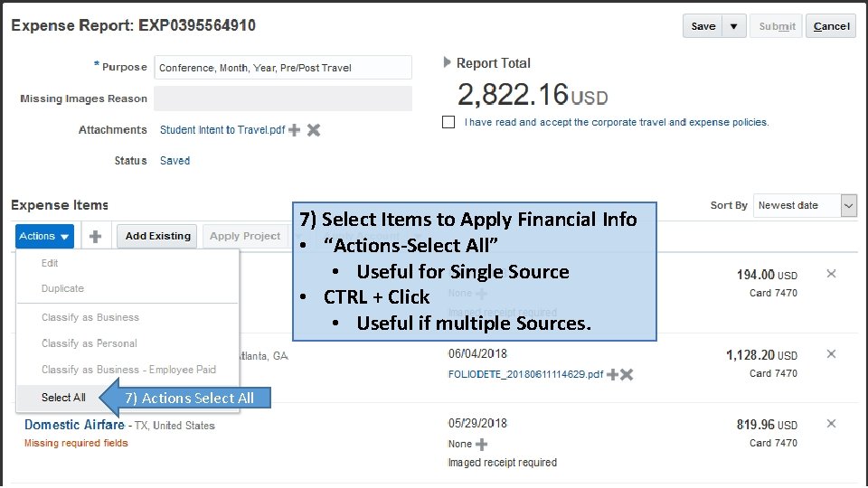Click the 1,128.20 USD amount
This screenshot has height=488, width=868.
pyautogui.click(x=761, y=355)
